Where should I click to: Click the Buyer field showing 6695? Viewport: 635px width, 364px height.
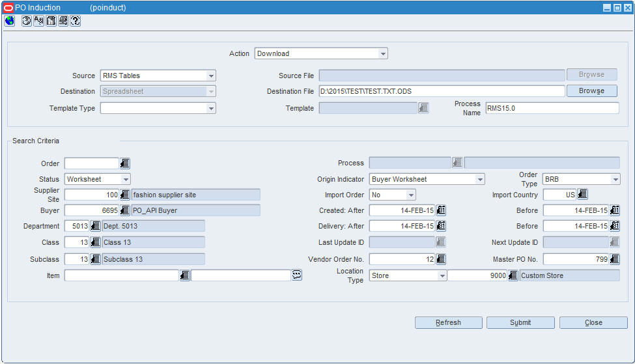click(92, 210)
